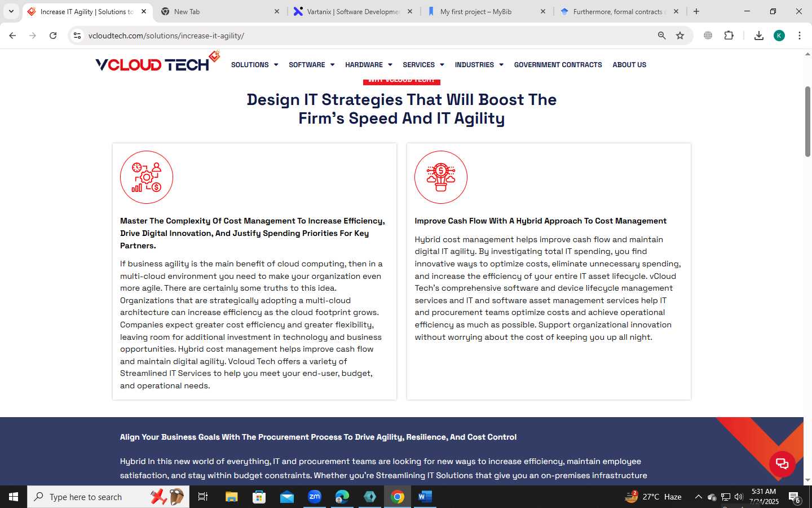
Task: Show hidden system tray icons
Action: [x=698, y=497]
